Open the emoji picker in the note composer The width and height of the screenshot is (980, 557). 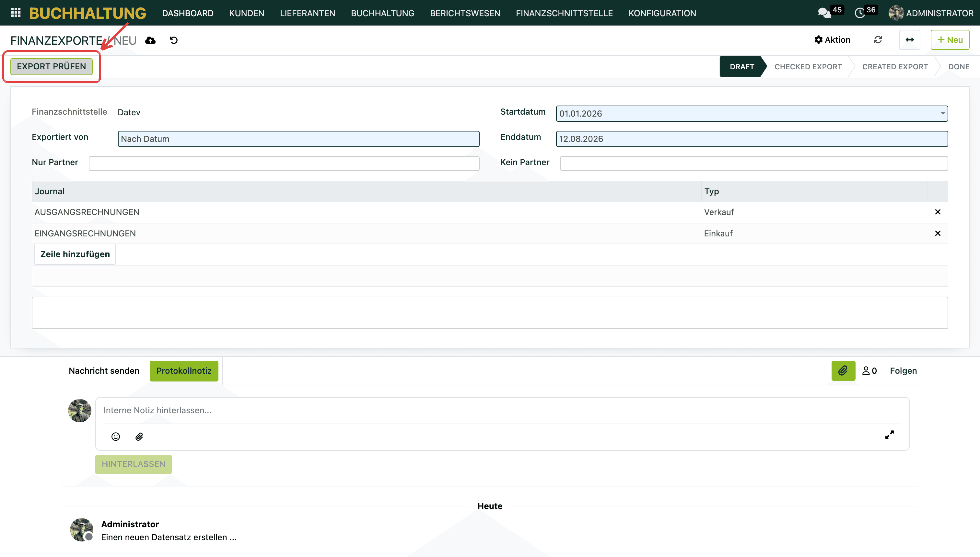116,437
